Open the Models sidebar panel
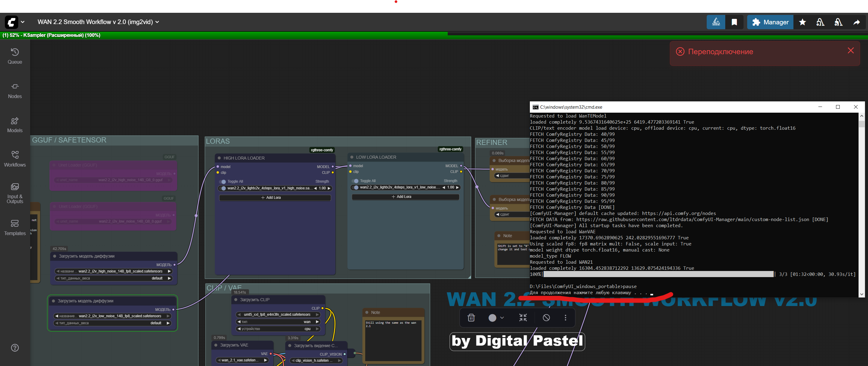Viewport: 868px width, 366px height. tap(15, 125)
